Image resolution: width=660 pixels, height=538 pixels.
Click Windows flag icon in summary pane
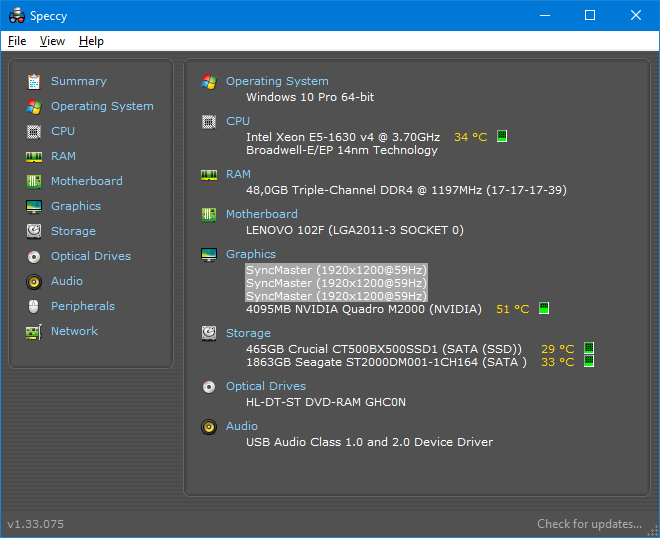point(209,82)
